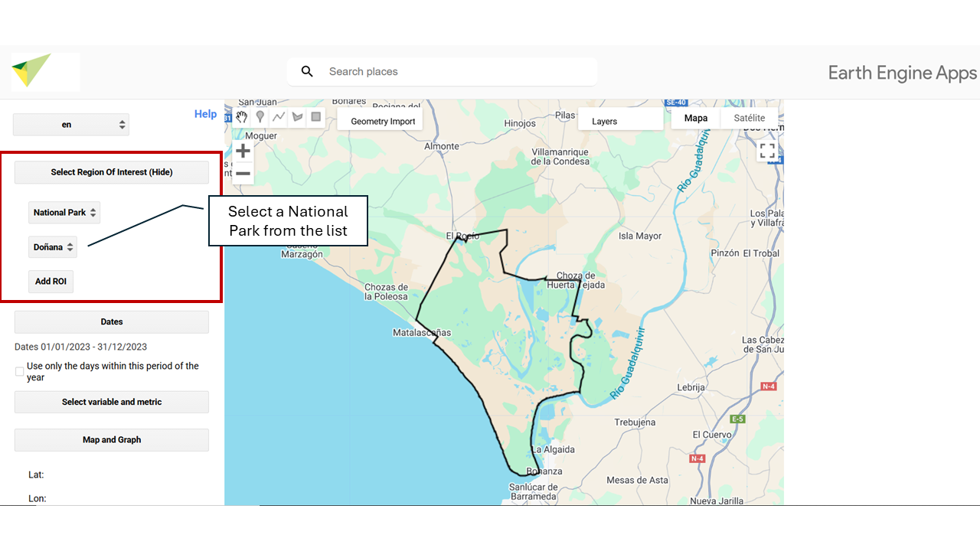Open the language 'en' dropdown
The width and height of the screenshot is (980, 551).
point(71,125)
